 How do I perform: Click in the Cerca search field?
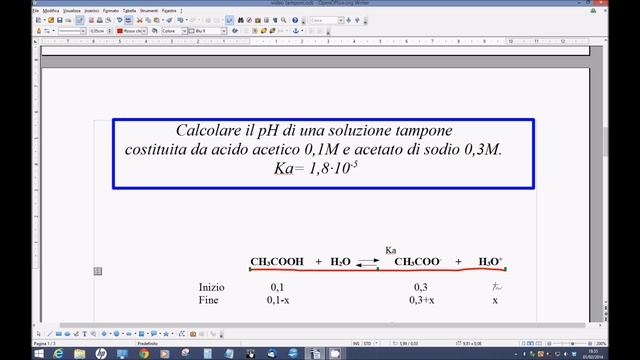pos(324,20)
